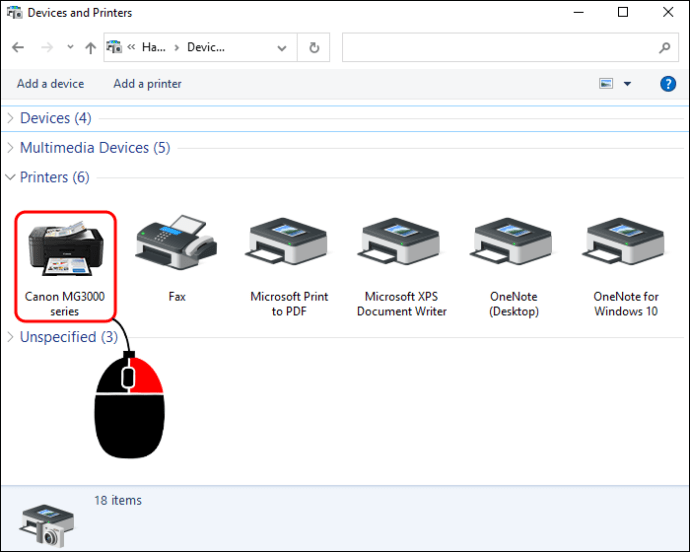This screenshot has width=690, height=552.
Task: Open the Ha... breadcrumb segment
Action: point(154,47)
